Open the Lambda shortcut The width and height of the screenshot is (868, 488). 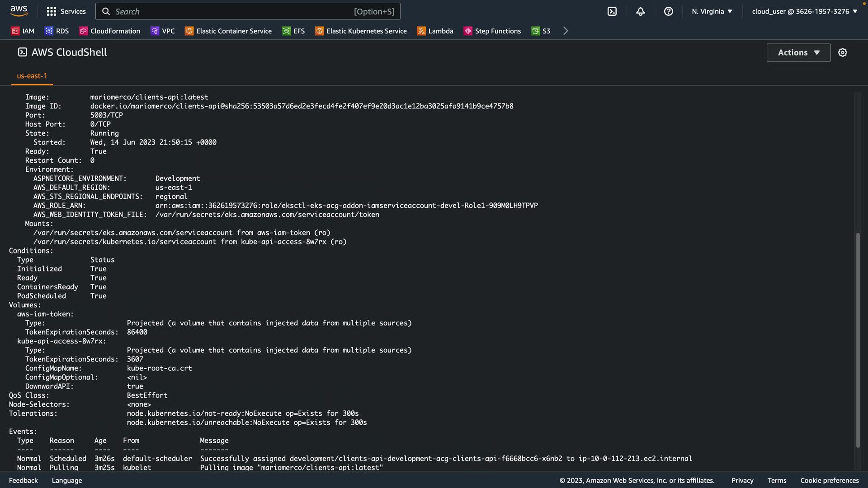click(435, 31)
